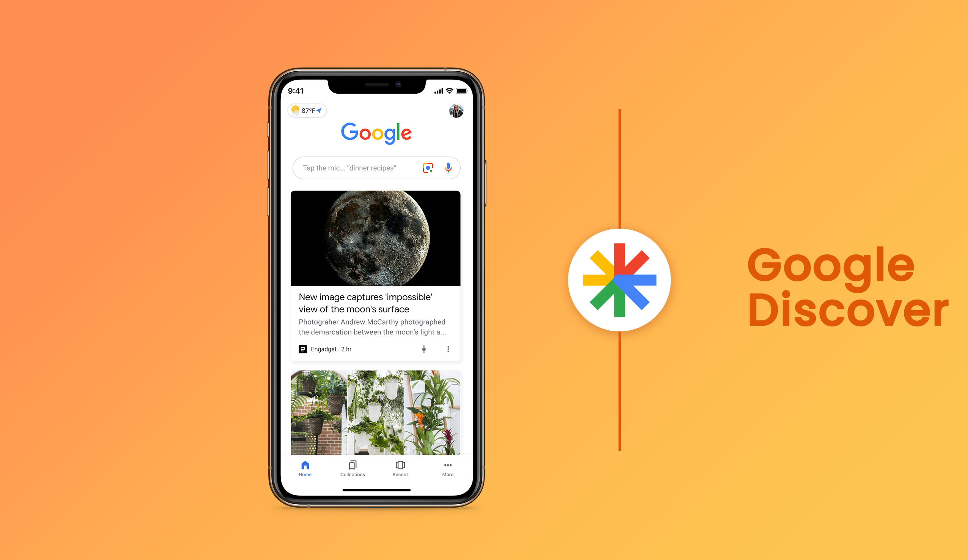Open the Google search input field

(x=375, y=168)
